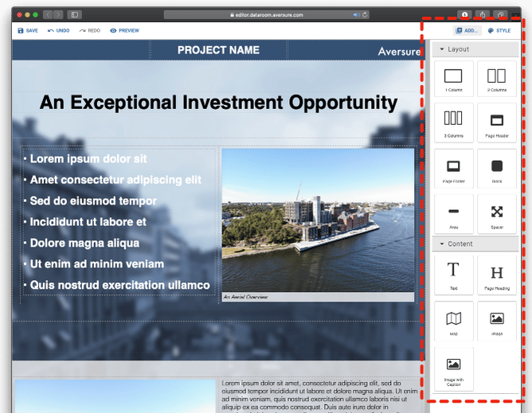Image resolution: width=532 pixels, height=413 pixels.
Task: Open the browser downloads button
Action: pos(464,14)
